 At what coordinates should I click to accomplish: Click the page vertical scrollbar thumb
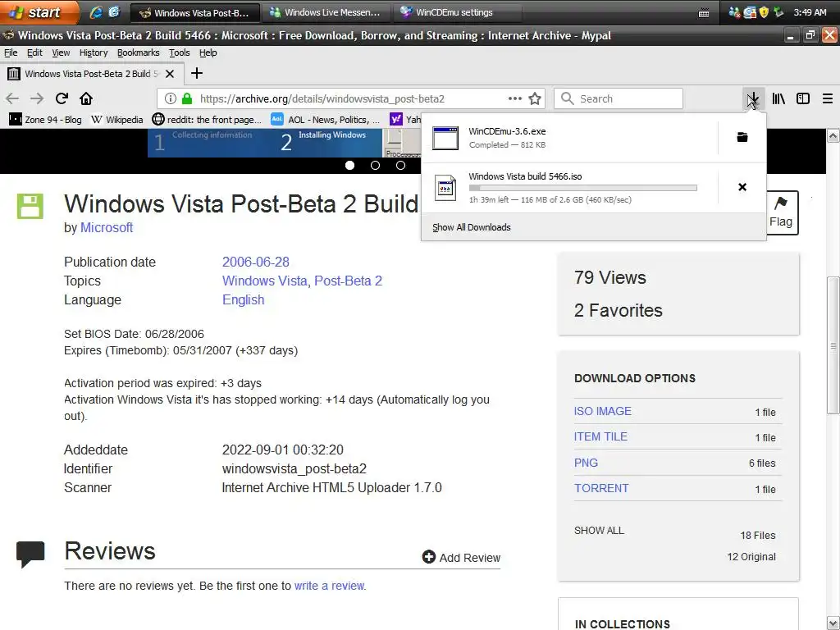(833, 345)
